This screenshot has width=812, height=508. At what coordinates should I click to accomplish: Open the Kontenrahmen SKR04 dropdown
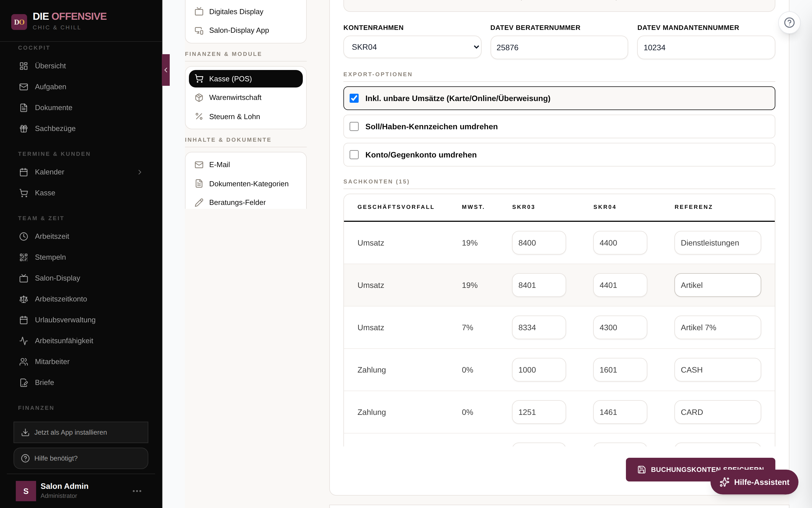pyautogui.click(x=412, y=47)
